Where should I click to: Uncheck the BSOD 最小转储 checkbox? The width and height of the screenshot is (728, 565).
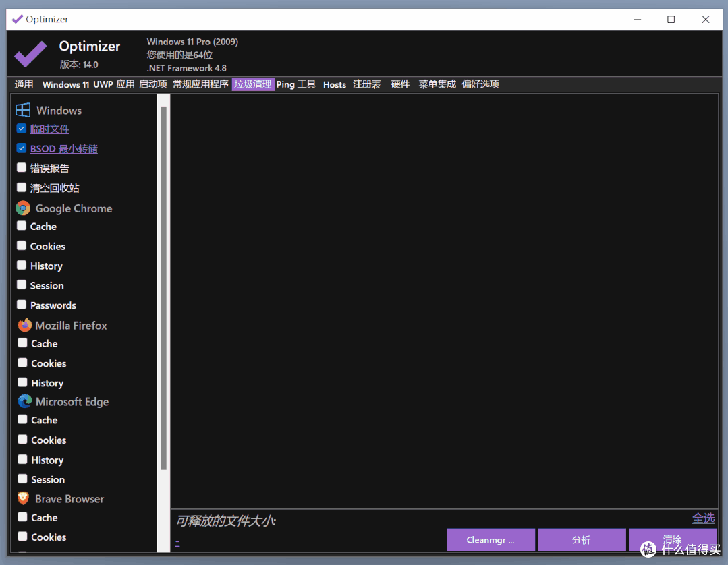pyautogui.click(x=22, y=148)
